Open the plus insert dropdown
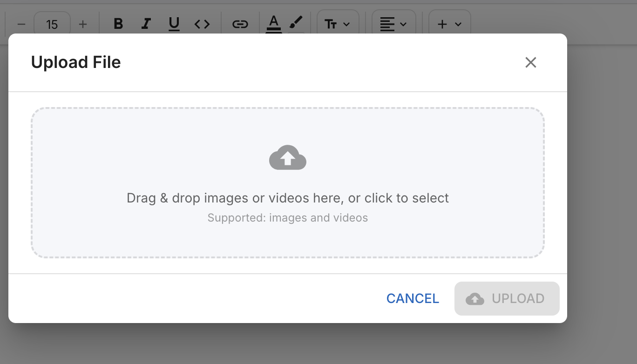The height and width of the screenshot is (364, 637). pos(449,24)
